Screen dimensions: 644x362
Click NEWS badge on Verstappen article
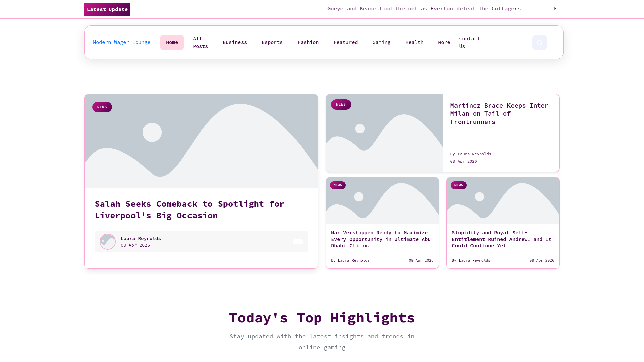(338, 185)
